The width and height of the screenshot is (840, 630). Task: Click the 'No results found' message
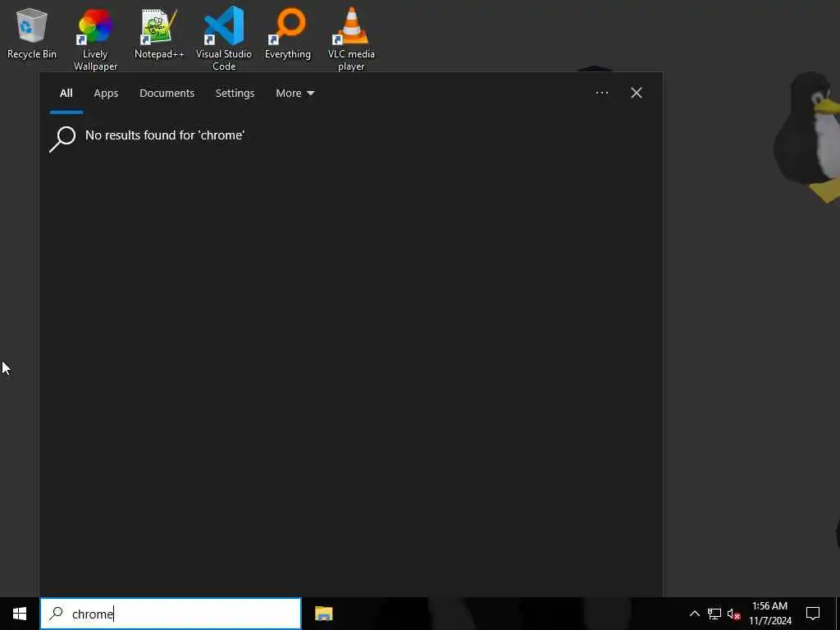pos(165,135)
